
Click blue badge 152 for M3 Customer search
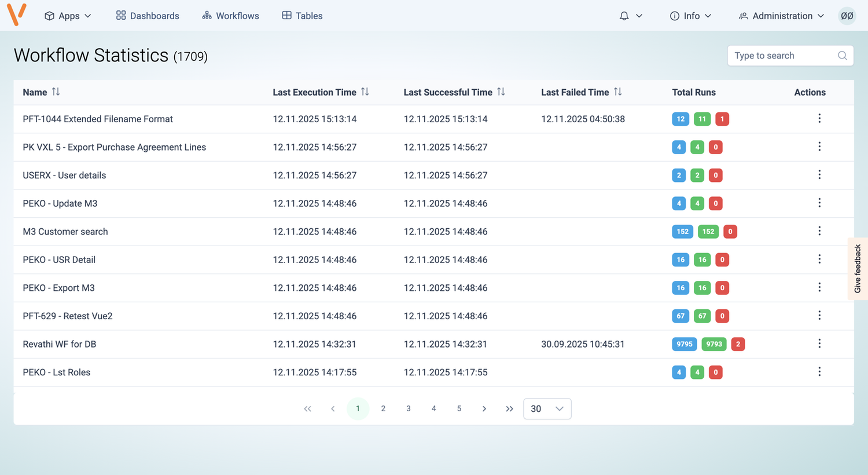click(683, 232)
